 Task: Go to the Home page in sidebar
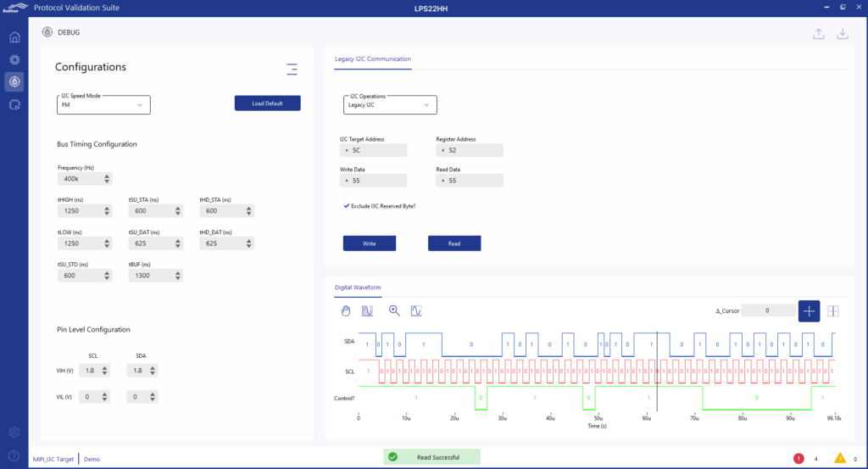pyautogui.click(x=14, y=37)
